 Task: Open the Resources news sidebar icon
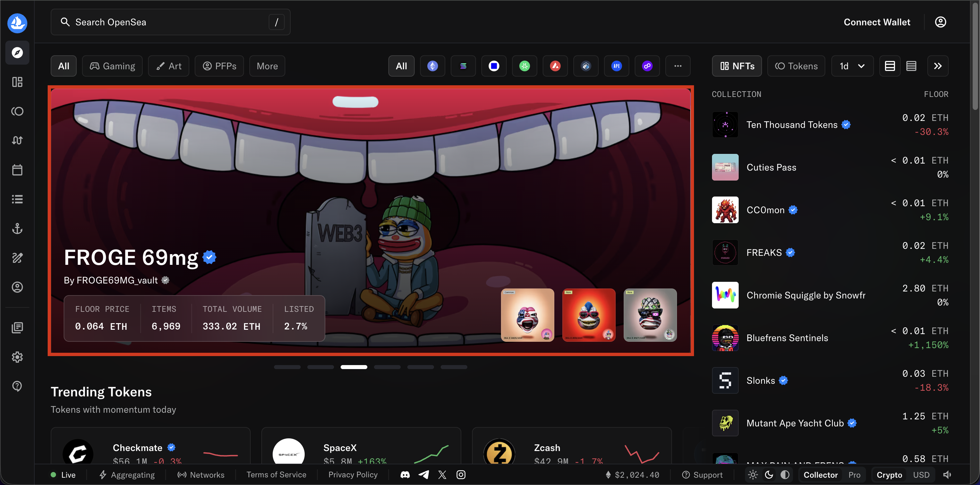[x=17, y=328]
